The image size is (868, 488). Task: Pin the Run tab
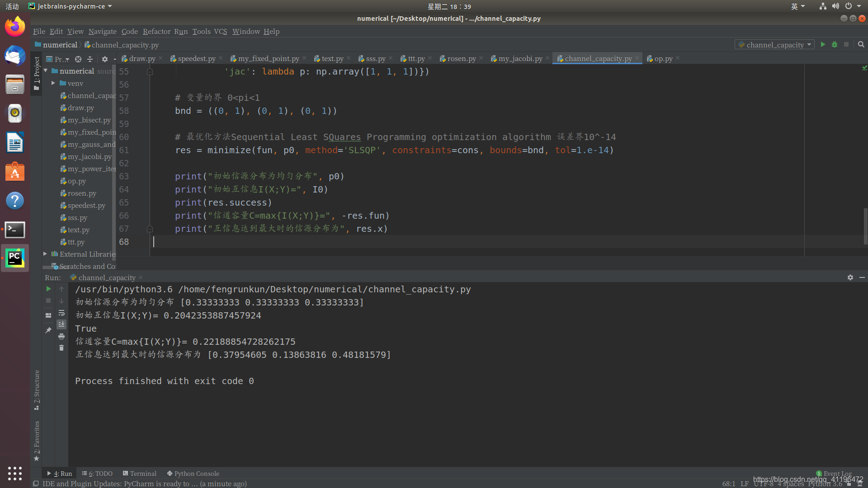pos(48,330)
